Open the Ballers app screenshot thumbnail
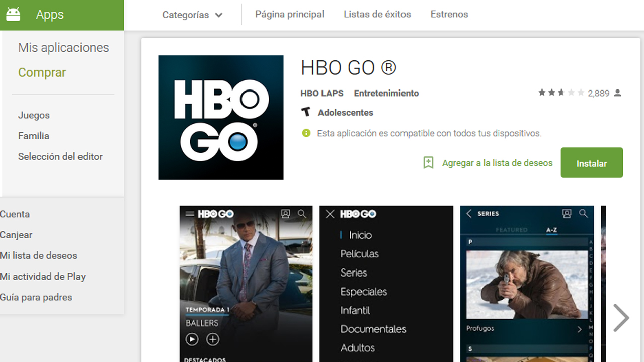Viewport: 644px width, 362px height. (246, 284)
